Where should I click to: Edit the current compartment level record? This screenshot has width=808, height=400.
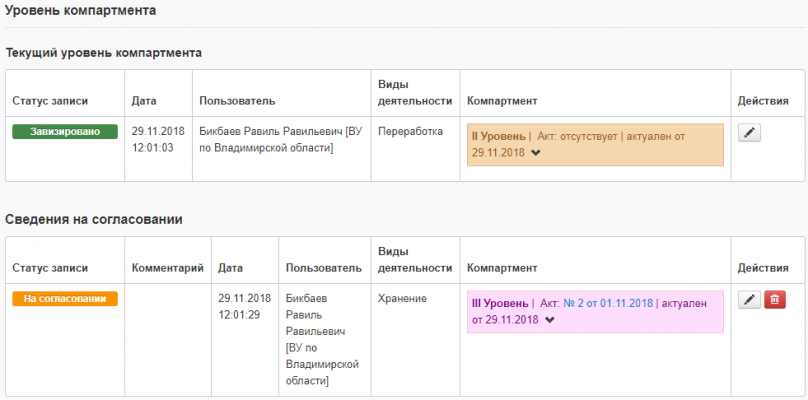pos(749,132)
